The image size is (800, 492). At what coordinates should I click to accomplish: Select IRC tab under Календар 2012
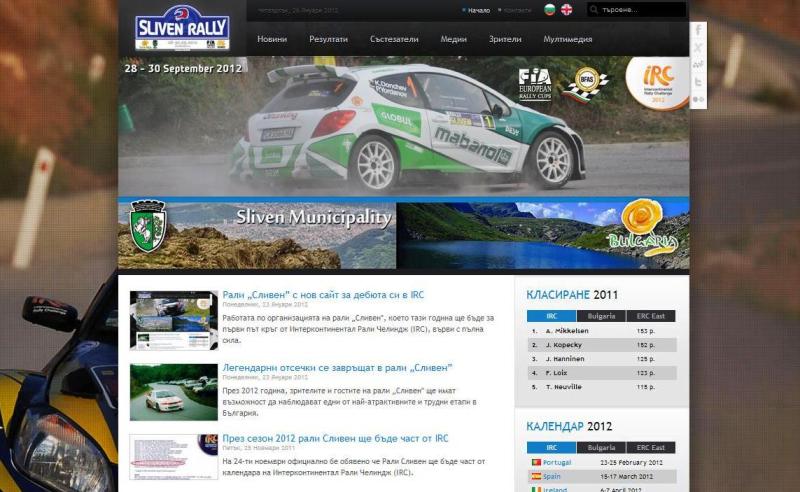(x=552, y=448)
